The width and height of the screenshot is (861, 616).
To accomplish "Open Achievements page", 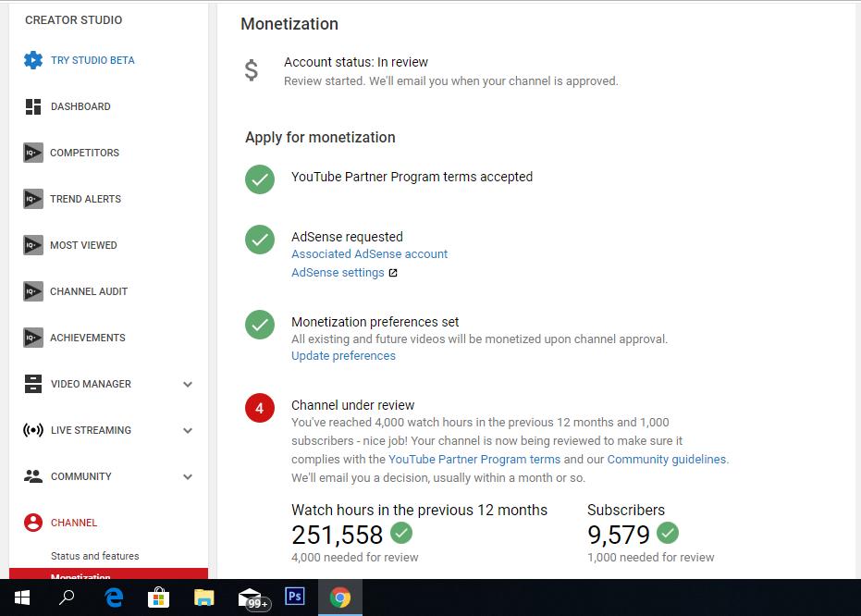I will pyautogui.click(x=88, y=338).
